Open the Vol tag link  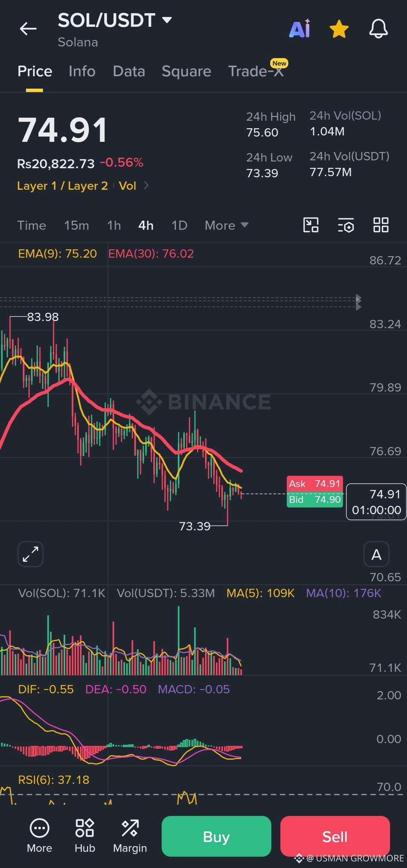127,186
